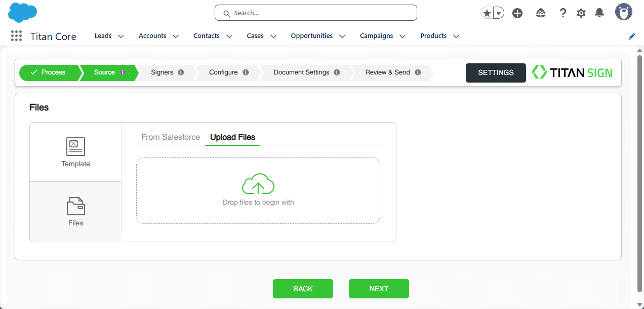Select the Template source option
The image size is (644, 309).
[x=76, y=152]
